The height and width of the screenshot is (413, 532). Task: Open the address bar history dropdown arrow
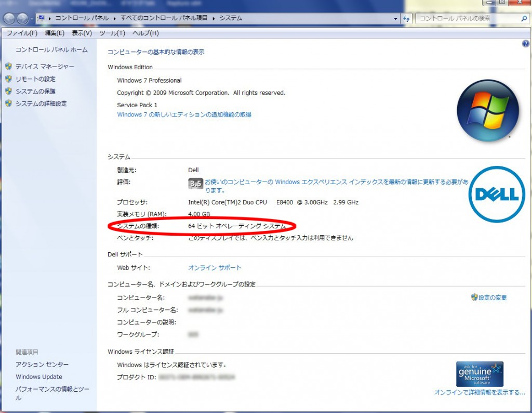[x=395, y=19]
